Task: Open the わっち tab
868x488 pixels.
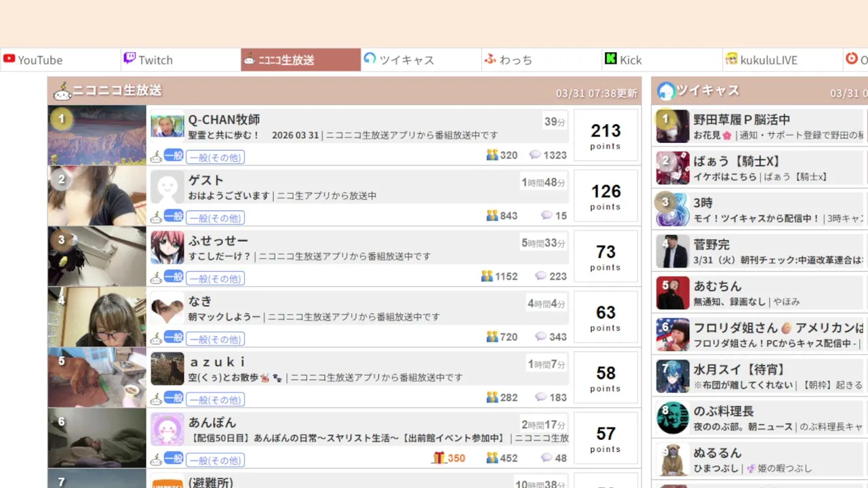Action: [542, 60]
